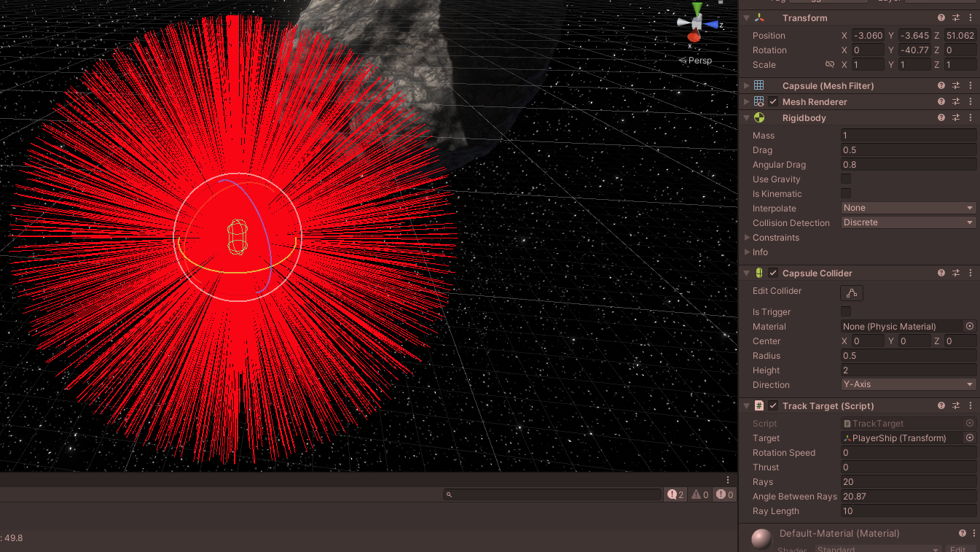Image resolution: width=980 pixels, height=552 pixels.
Task: Click the Persp projection label
Action: 699,61
